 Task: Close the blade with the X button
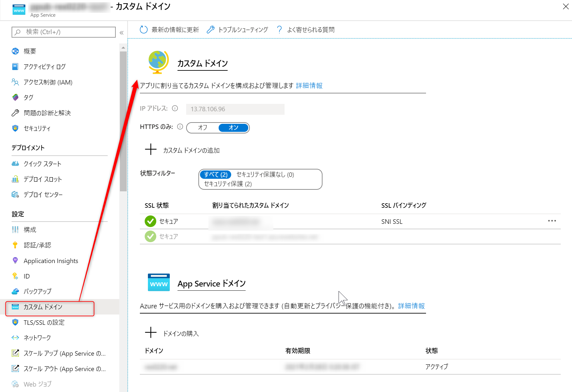566,6
